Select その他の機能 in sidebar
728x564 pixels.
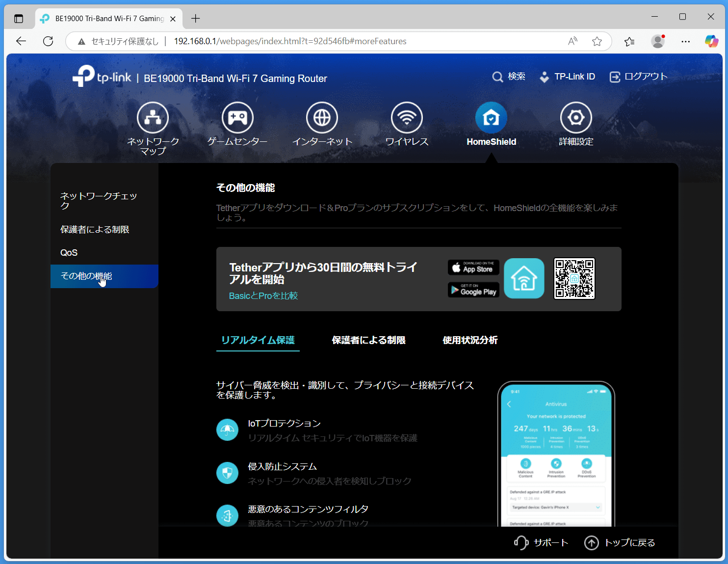pos(104,276)
